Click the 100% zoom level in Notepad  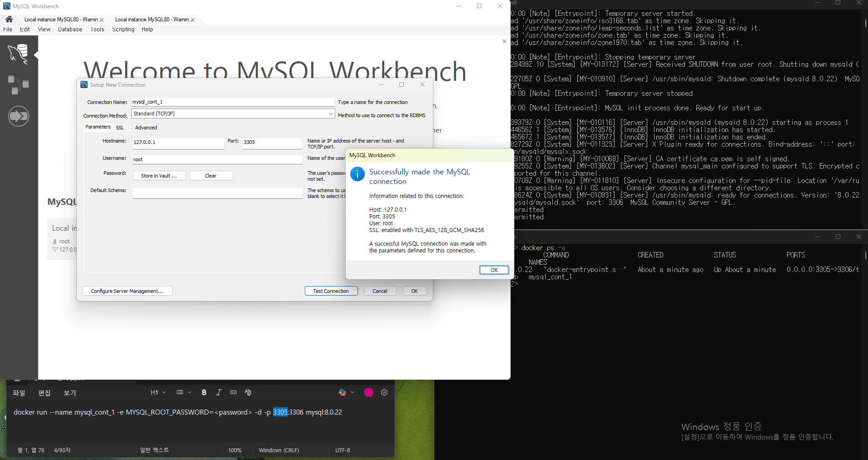tap(235, 450)
